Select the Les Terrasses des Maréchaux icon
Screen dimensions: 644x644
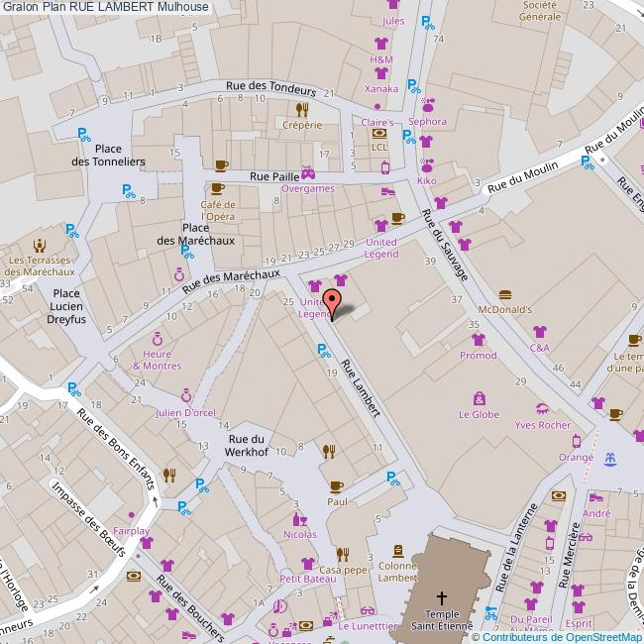pos(40,245)
